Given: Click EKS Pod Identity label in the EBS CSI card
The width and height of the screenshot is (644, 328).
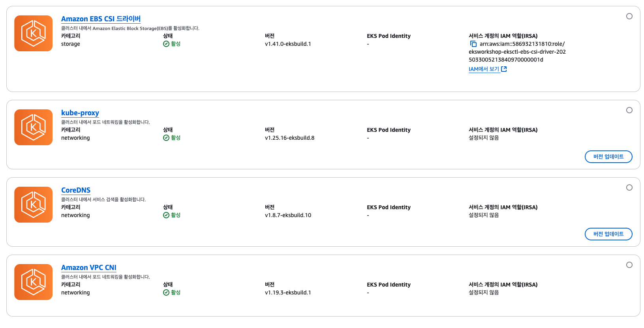Looking at the screenshot, I should pyautogui.click(x=389, y=36).
